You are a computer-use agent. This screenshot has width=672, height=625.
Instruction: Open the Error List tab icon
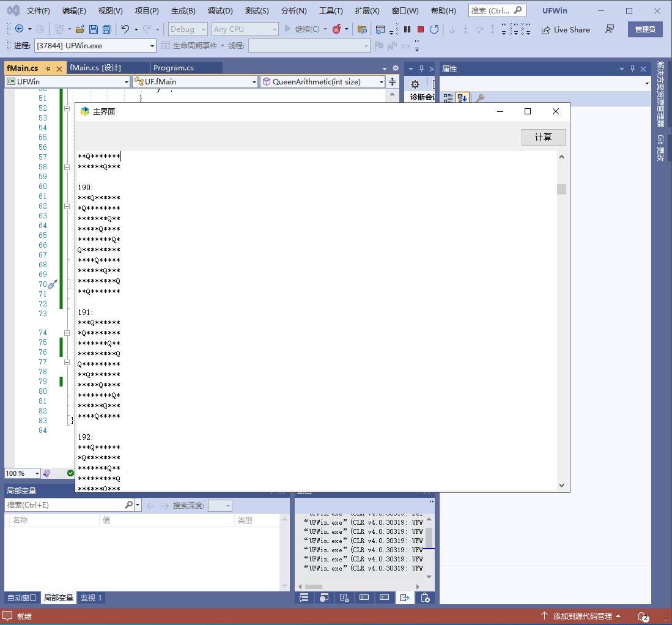425,597
